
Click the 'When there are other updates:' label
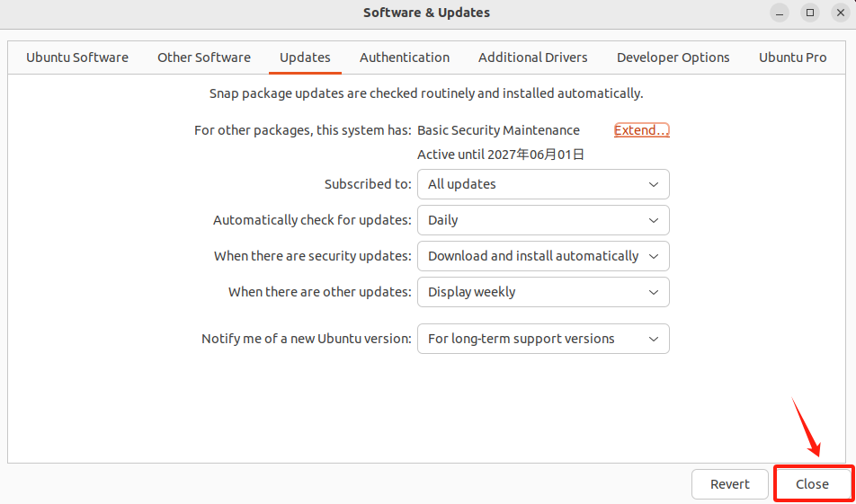[x=320, y=292]
